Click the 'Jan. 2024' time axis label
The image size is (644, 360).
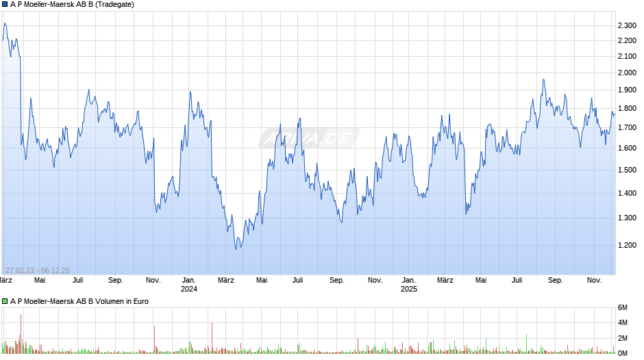(189, 285)
